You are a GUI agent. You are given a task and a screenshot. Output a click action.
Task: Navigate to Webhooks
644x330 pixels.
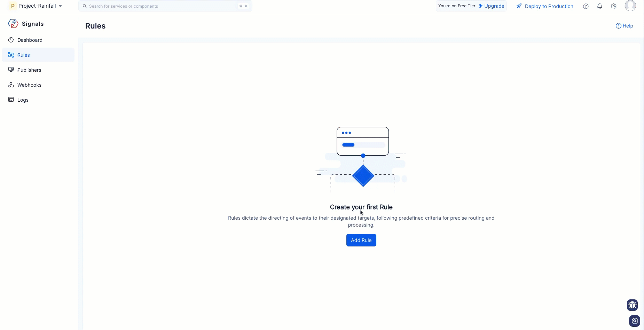(x=29, y=85)
